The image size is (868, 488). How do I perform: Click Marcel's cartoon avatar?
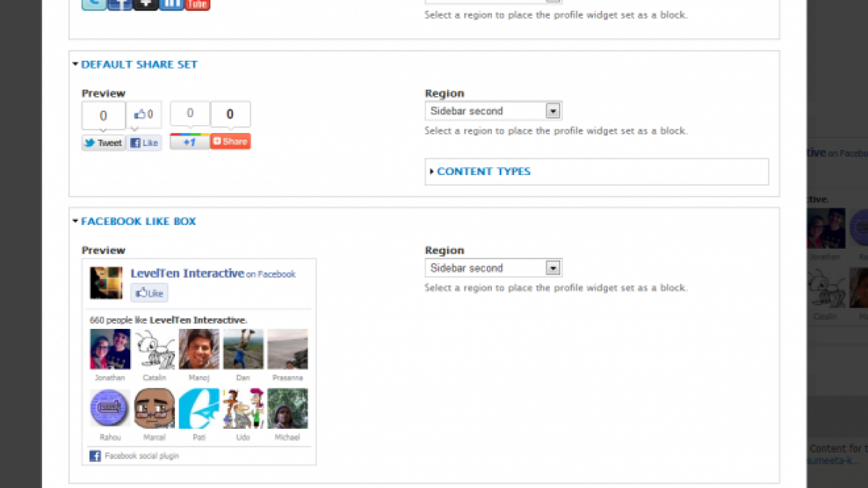(x=155, y=408)
